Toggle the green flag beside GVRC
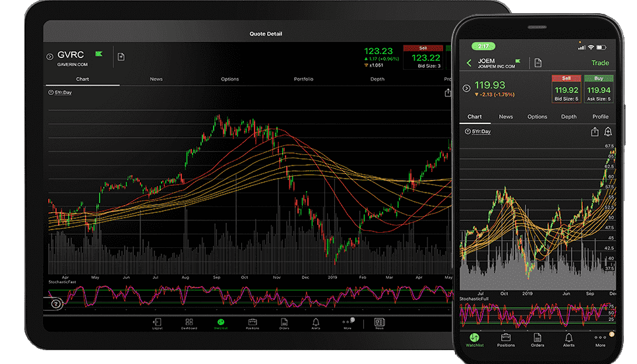This screenshot has width=637, height=364. click(99, 53)
